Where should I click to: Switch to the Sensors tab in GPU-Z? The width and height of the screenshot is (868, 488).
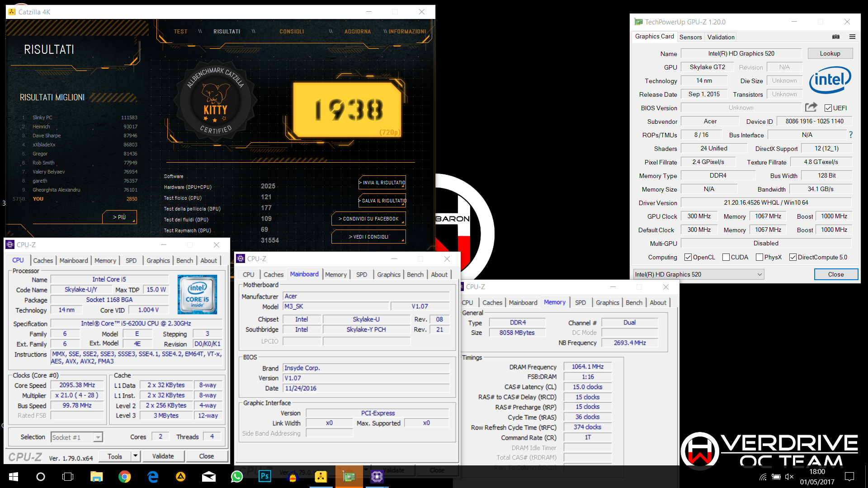pos(690,37)
